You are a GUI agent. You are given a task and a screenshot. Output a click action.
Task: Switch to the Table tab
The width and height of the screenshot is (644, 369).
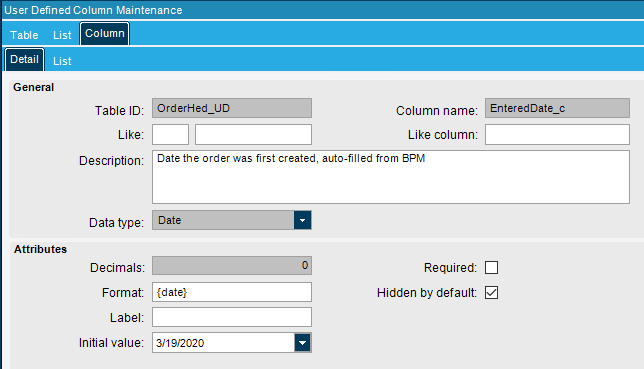coord(24,35)
